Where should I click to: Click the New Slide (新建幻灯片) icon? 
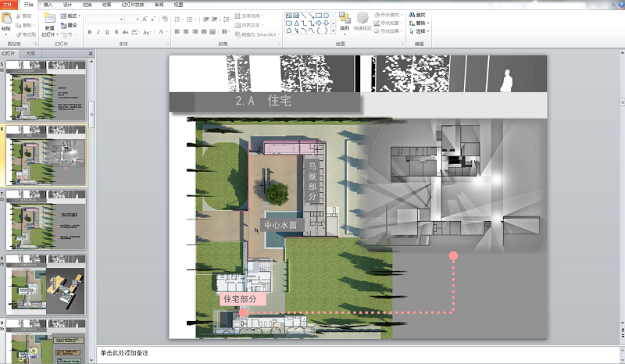pyautogui.click(x=49, y=18)
